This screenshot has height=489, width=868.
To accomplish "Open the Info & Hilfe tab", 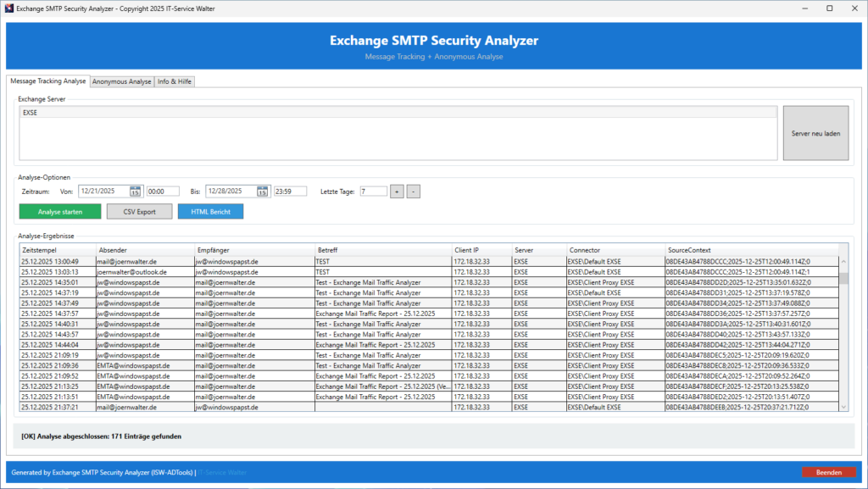I will coord(175,81).
